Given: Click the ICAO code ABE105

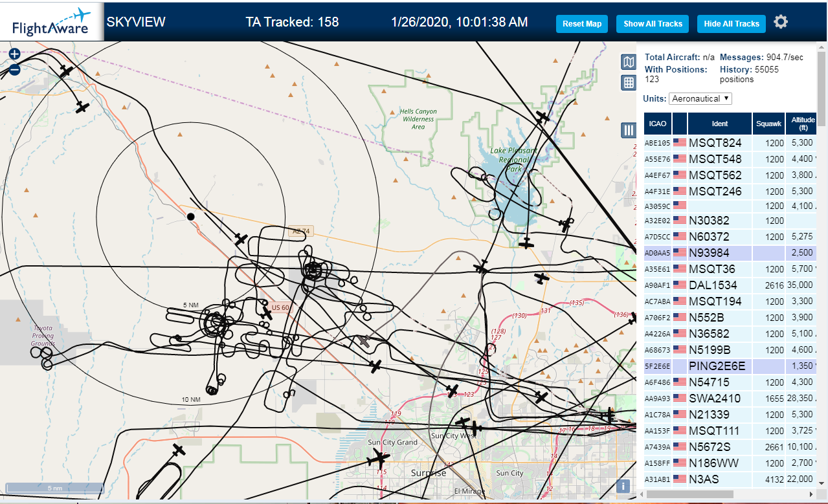Looking at the screenshot, I should tap(658, 143).
